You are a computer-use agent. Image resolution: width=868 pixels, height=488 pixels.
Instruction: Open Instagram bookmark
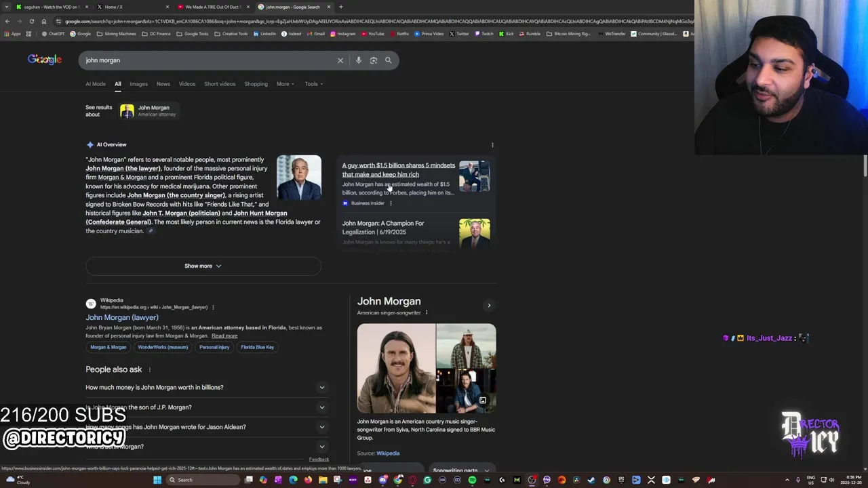342,34
